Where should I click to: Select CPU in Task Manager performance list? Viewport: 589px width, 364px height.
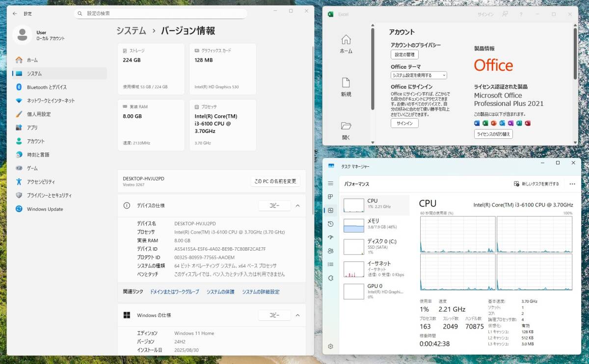375,205
